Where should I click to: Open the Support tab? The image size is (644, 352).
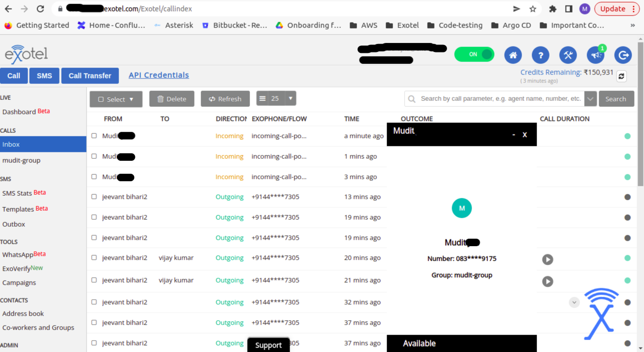click(x=268, y=345)
